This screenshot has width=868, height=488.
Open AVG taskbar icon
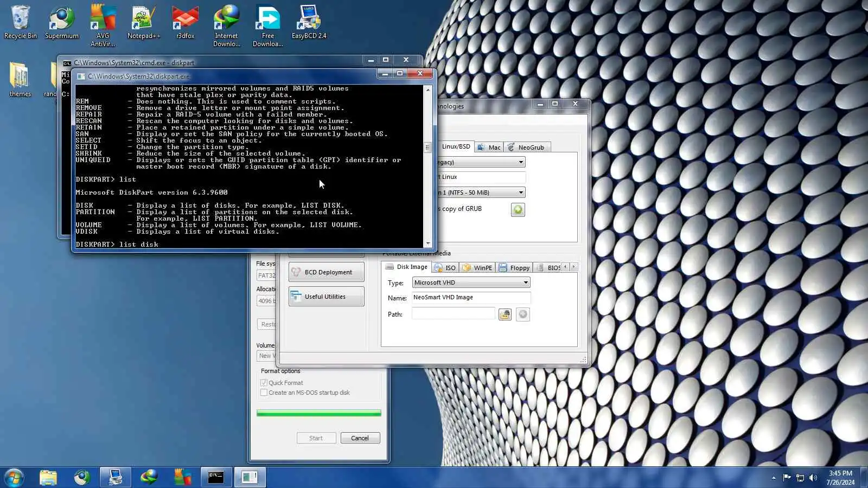[182, 477]
